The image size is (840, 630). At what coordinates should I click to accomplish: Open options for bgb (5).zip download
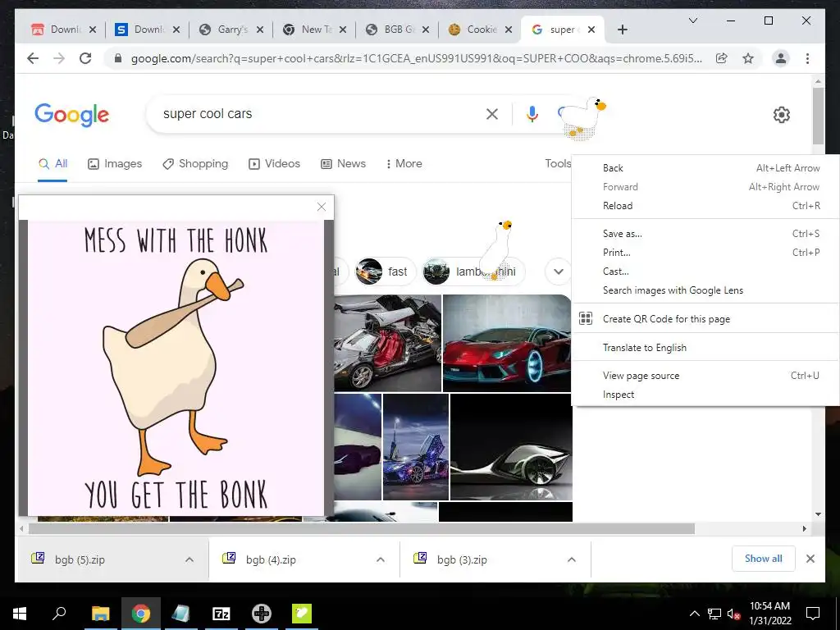(x=189, y=559)
